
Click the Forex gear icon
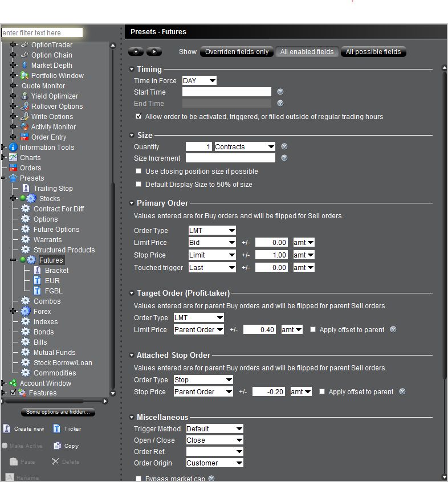(x=26, y=311)
